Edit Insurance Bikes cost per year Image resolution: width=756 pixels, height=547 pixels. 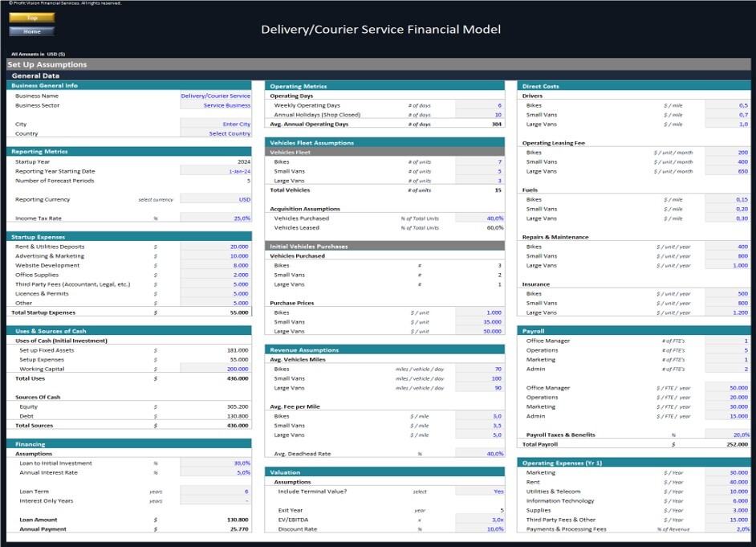(727, 294)
